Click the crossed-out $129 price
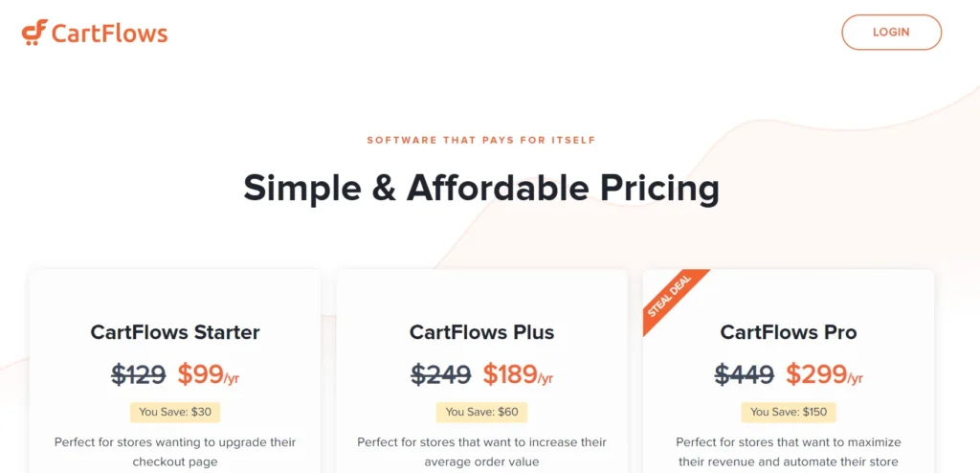980x473 pixels. pyautogui.click(x=139, y=374)
